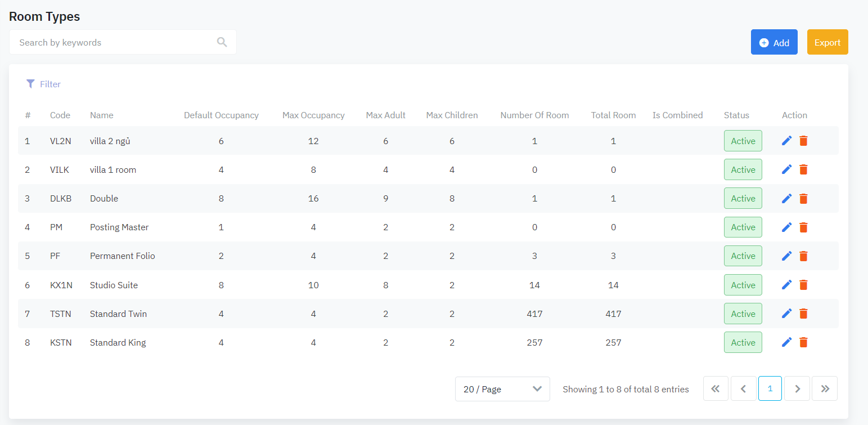Jump to the last page
Screen dimensions: 868x425
[825, 388]
